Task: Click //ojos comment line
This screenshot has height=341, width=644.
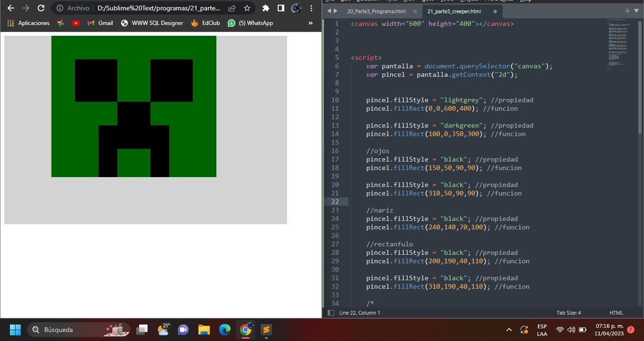Action: click(x=378, y=151)
